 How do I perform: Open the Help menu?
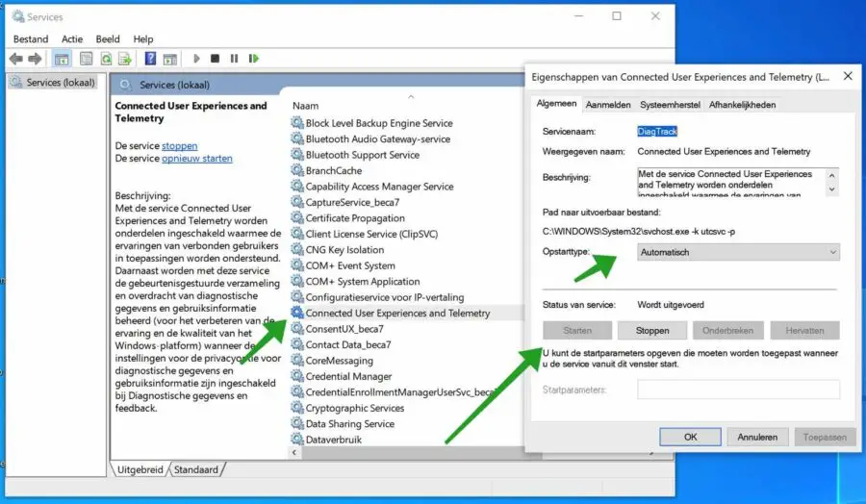(x=143, y=39)
